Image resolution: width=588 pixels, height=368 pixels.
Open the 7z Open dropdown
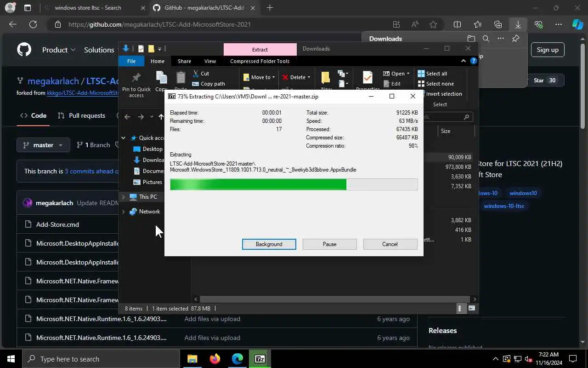pos(396,74)
